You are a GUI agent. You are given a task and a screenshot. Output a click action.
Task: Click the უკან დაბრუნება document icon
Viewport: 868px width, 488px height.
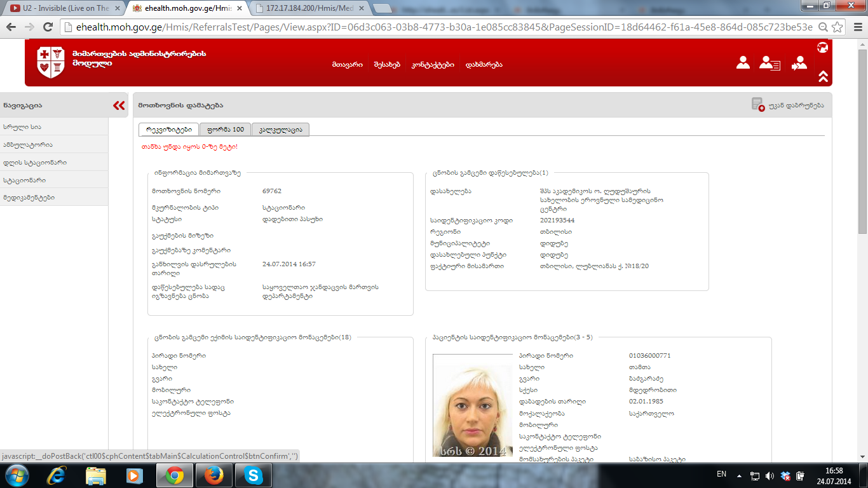pyautogui.click(x=757, y=105)
